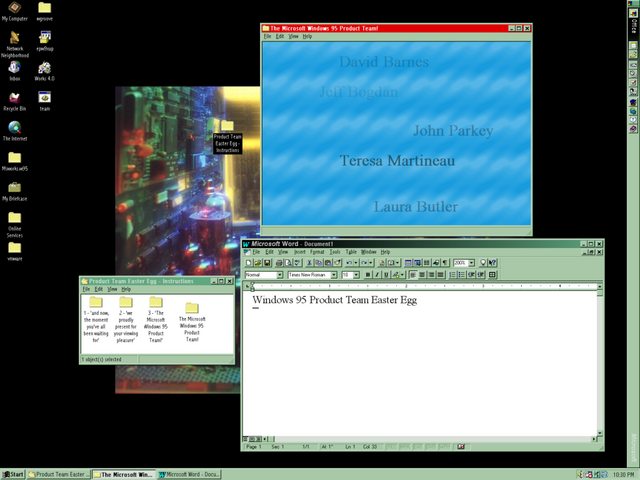Open the Insert menu in Word

coord(300,252)
